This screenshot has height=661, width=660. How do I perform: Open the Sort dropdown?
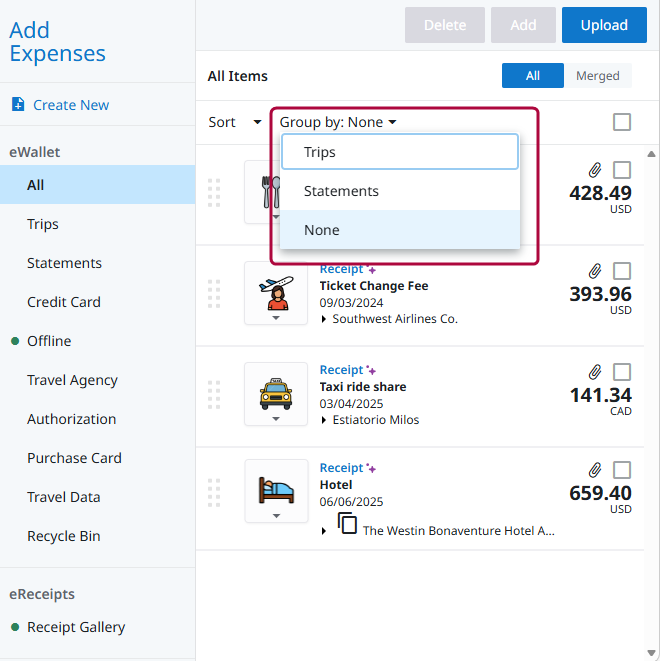[x=235, y=122]
